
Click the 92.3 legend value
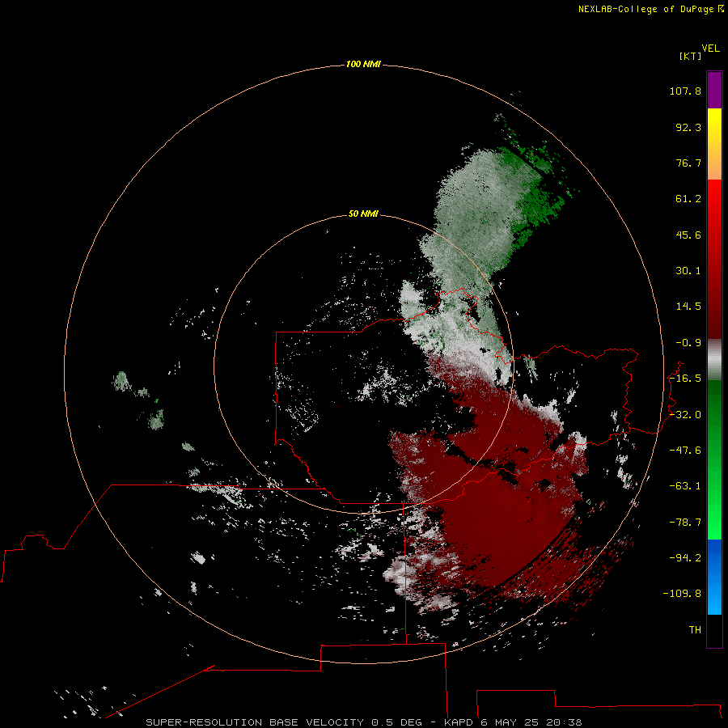[x=688, y=127]
